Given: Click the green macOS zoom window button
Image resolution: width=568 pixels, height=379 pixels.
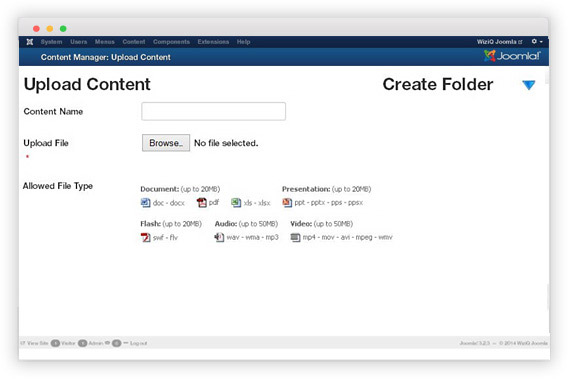Looking at the screenshot, I should click(x=63, y=29).
